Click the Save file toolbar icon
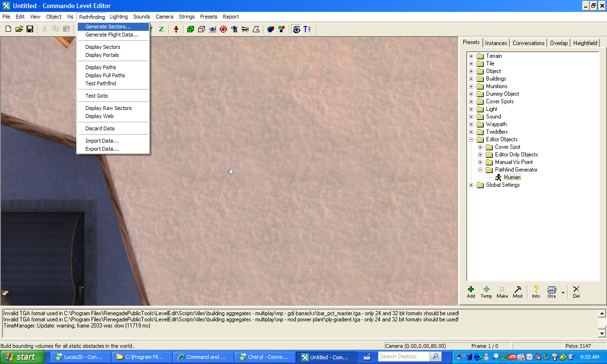Image resolution: width=607 pixels, height=364 pixels. point(30,29)
